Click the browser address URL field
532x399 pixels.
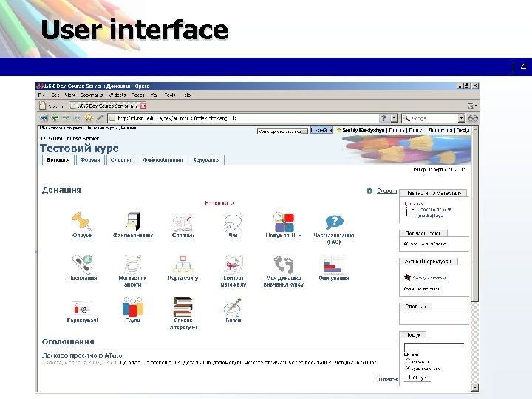pos(242,118)
